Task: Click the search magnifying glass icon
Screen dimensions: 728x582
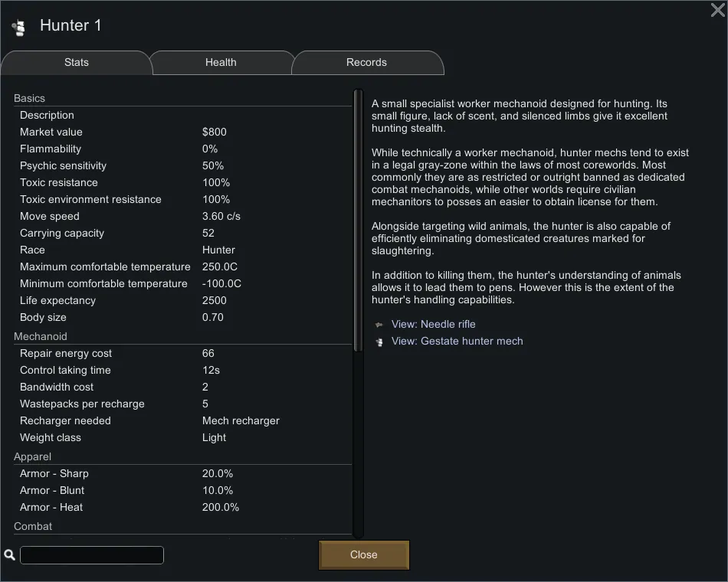Action: pyautogui.click(x=10, y=555)
